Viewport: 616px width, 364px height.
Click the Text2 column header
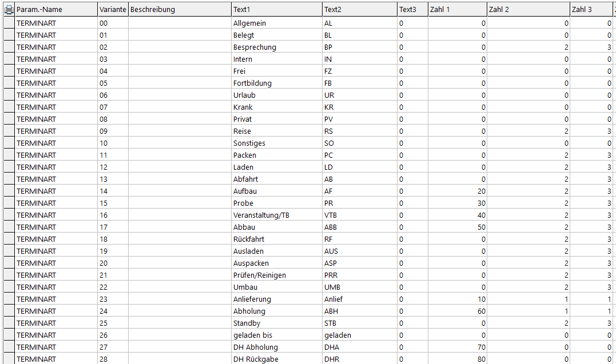(359, 9)
